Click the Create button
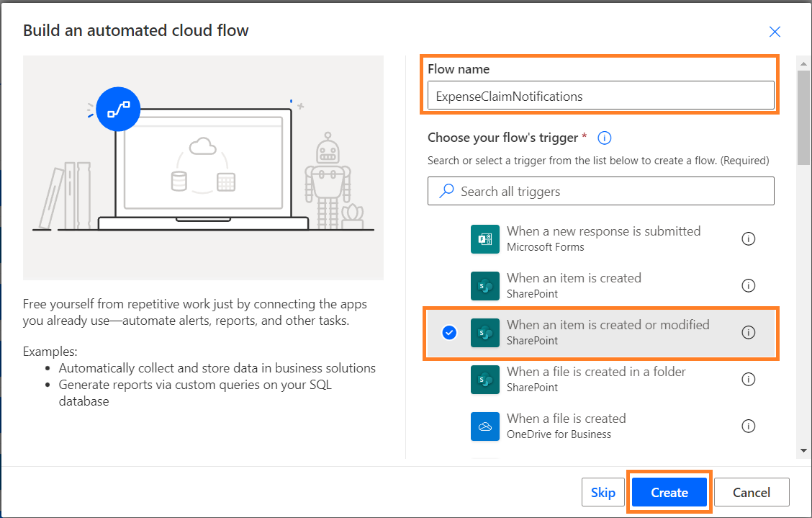The image size is (812, 518). (x=669, y=492)
